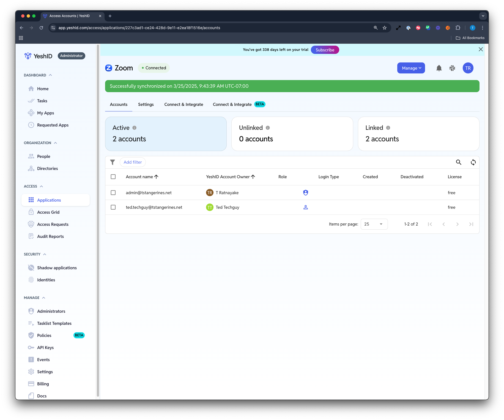Open the Manage dropdown button

[x=411, y=68]
